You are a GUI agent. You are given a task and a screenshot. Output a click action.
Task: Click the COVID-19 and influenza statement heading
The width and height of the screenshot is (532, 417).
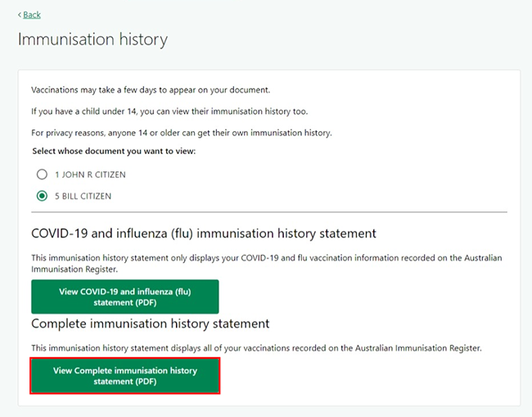204,233
